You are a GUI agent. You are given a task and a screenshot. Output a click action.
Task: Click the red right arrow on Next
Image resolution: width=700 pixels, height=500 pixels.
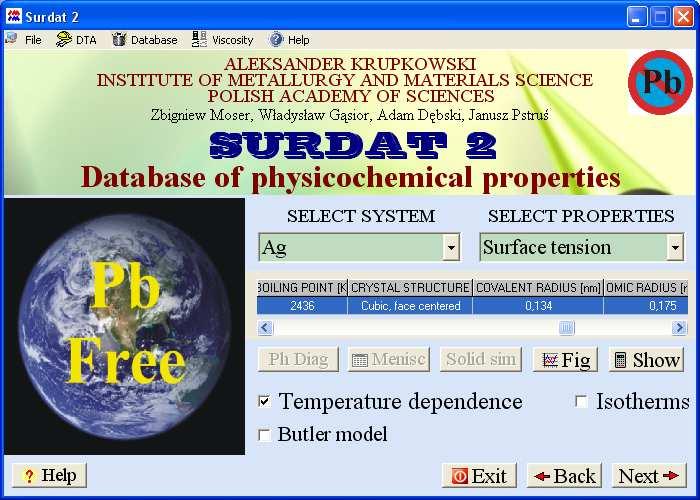tap(671, 475)
